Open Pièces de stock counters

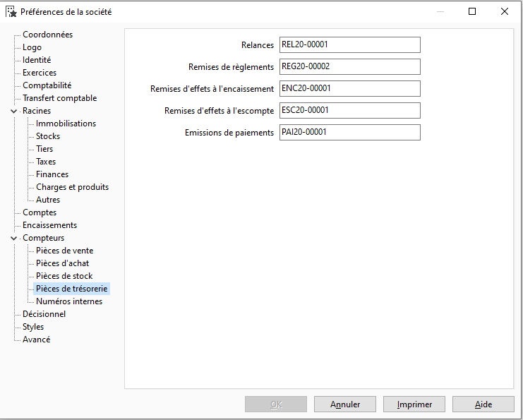click(x=64, y=276)
